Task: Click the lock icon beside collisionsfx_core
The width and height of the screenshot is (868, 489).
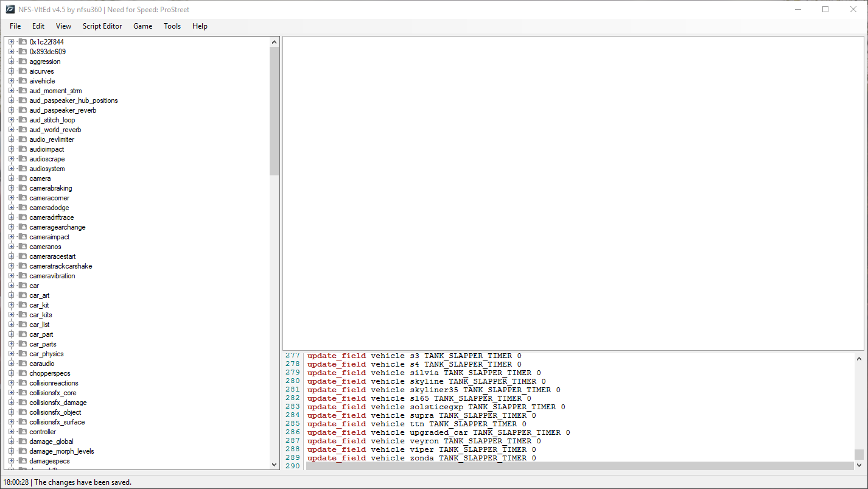Action: click(x=23, y=393)
